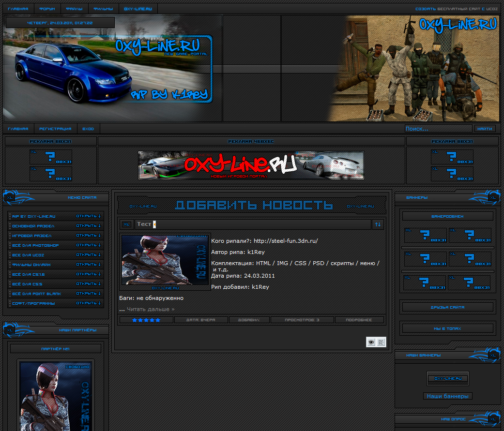504x431 pixels.
Task: Open the Форум top navigation item
Action: [x=47, y=9]
